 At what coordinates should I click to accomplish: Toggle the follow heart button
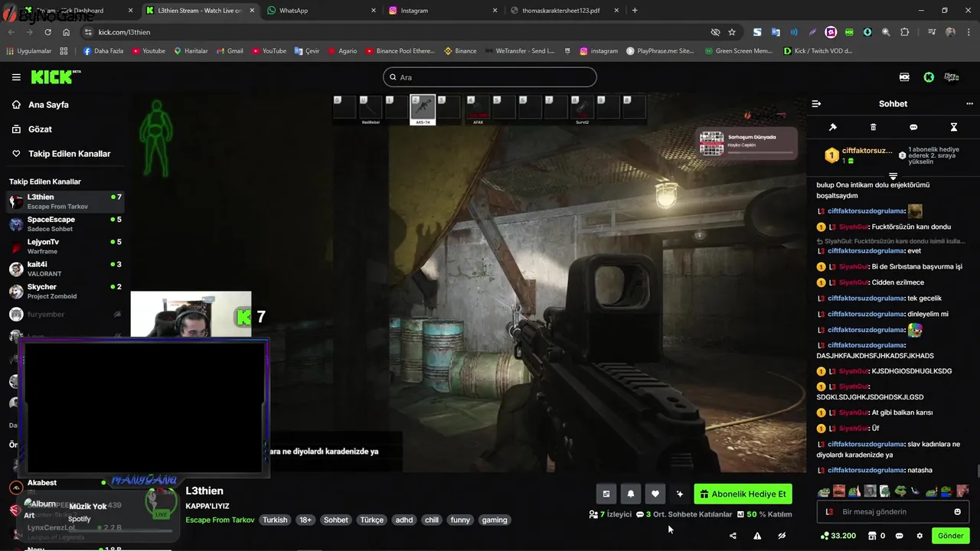coord(655,494)
